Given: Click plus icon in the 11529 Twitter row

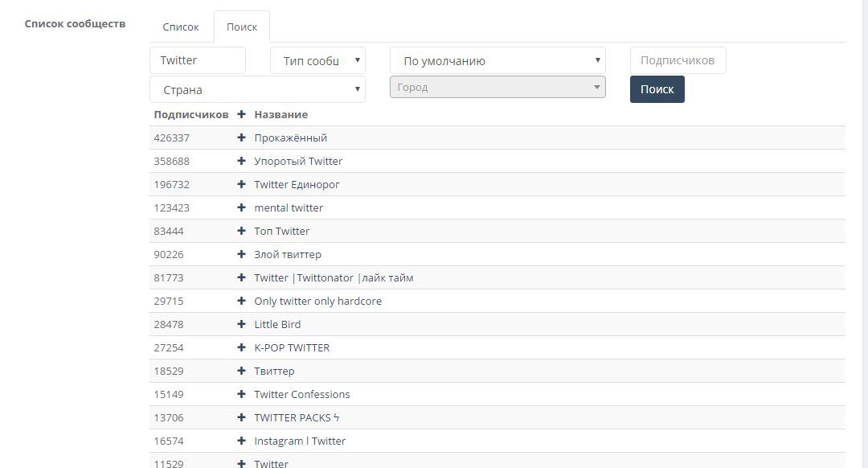Looking at the screenshot, I should [x=241, y=463].
